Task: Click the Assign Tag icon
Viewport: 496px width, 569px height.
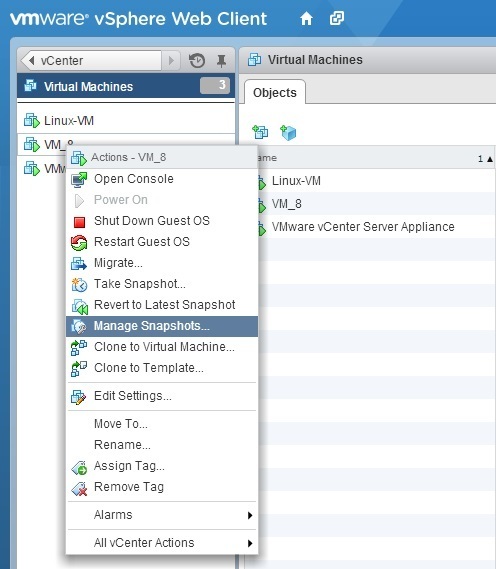Action: (x=79, y=468)
